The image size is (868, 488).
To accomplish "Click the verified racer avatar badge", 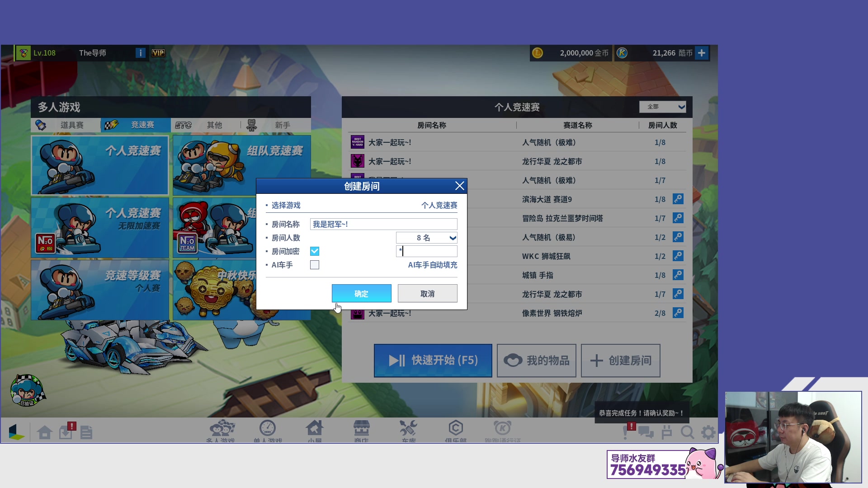I will [x=28, y=390].
